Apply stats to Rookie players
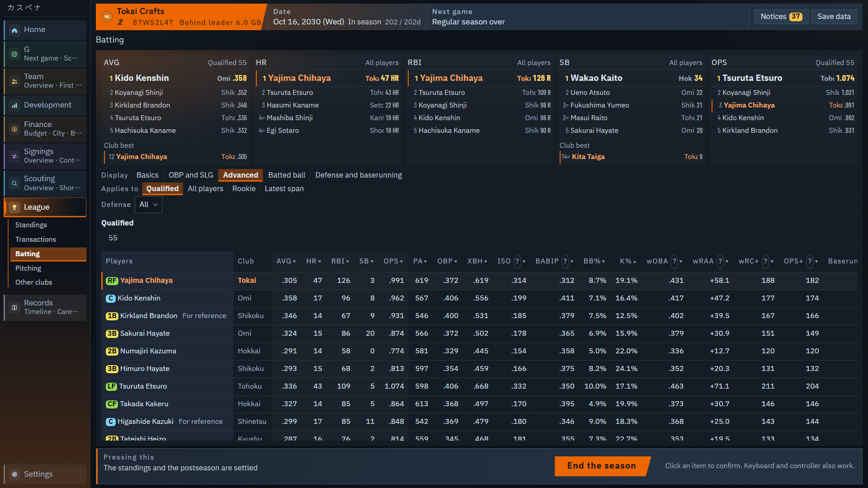 pyautogui.click(x=244, y=188)
